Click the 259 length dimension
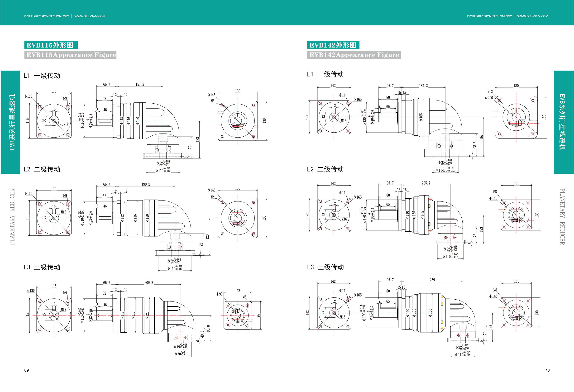This screenshot has height=392, width=574. click(432, 280)
